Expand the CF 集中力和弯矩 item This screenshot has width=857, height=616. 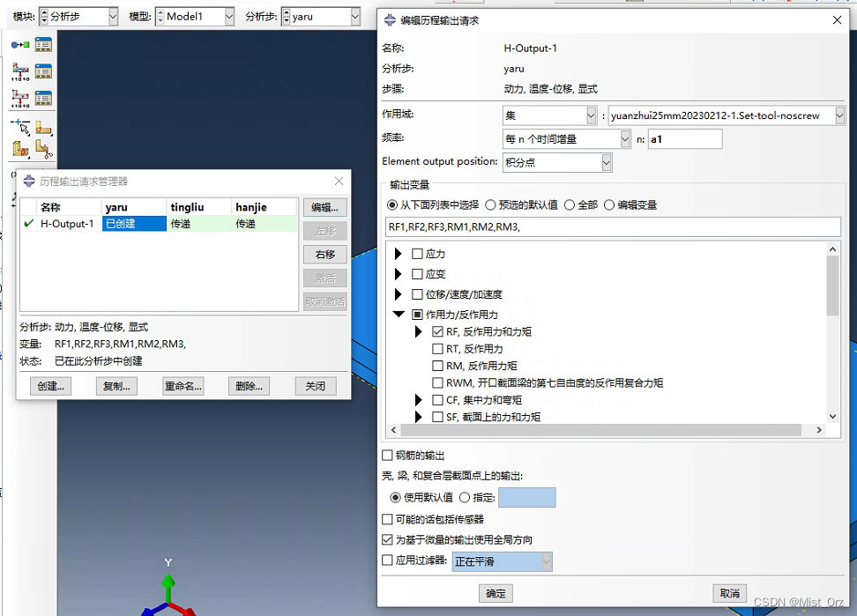418,400
